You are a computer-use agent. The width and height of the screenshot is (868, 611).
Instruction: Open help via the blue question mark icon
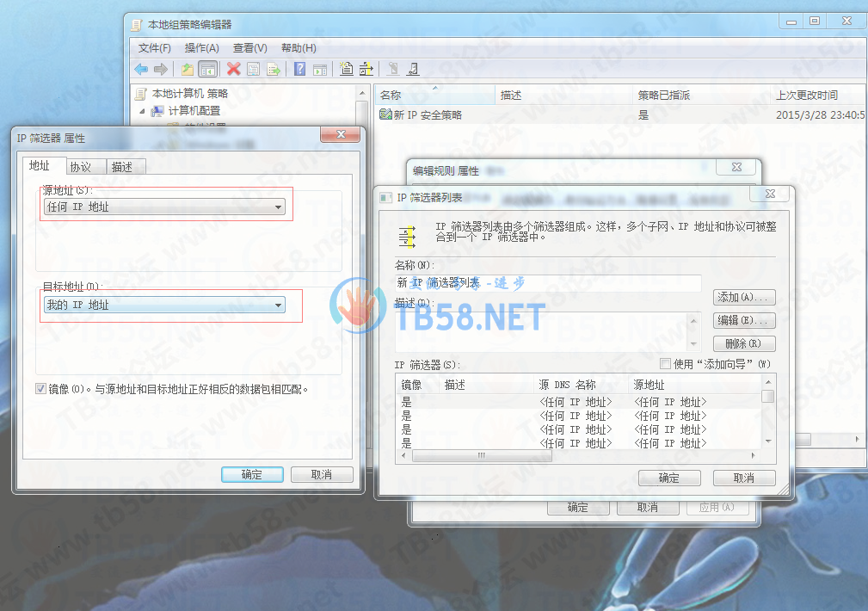pyautogui.click(x=300, y=70)
